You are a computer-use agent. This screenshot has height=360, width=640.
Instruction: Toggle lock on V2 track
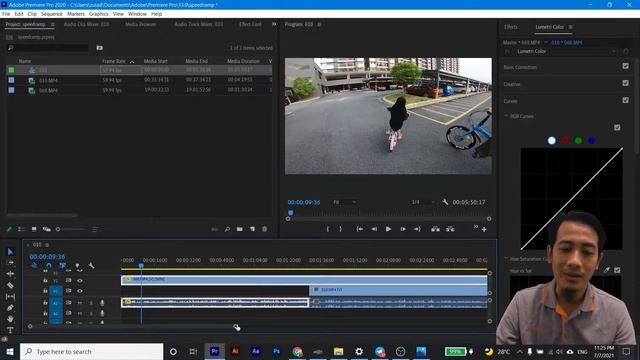click(x=45, y=281)
